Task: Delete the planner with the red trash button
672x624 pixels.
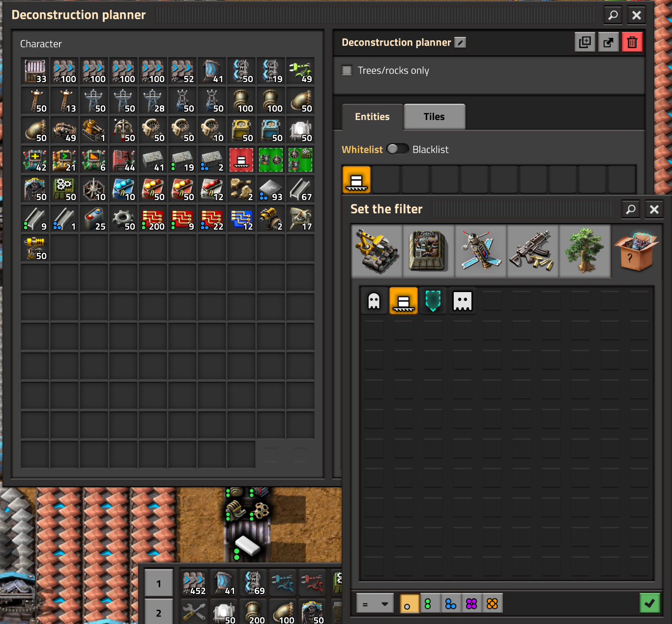Action: coord(632,42)
